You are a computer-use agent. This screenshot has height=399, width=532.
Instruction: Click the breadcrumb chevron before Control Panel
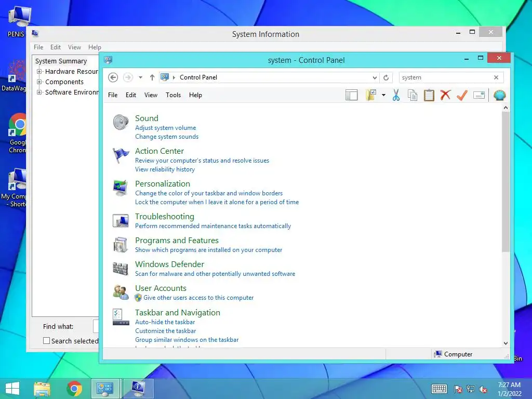pos(174,77)
